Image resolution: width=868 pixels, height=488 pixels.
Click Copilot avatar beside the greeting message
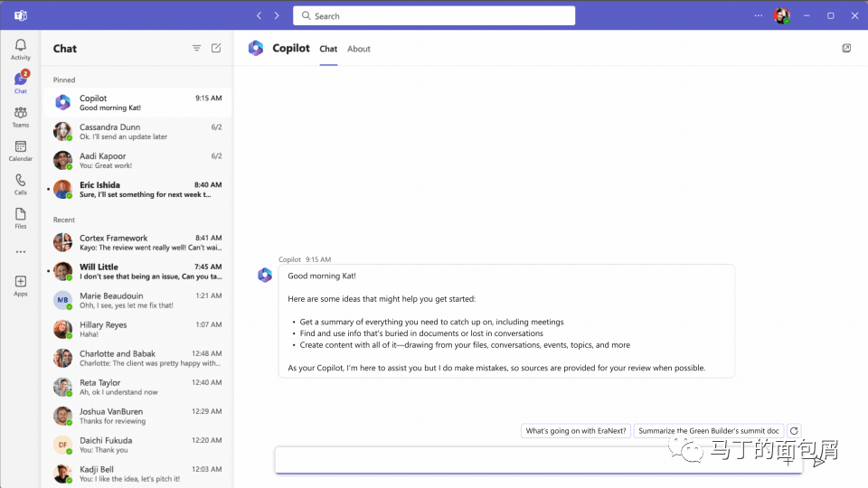265,275
